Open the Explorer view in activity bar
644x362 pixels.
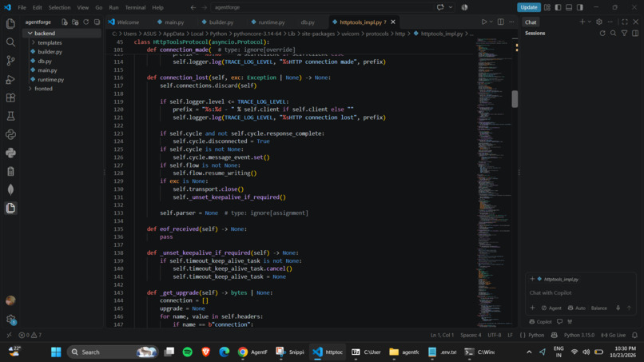pos(10,23)
